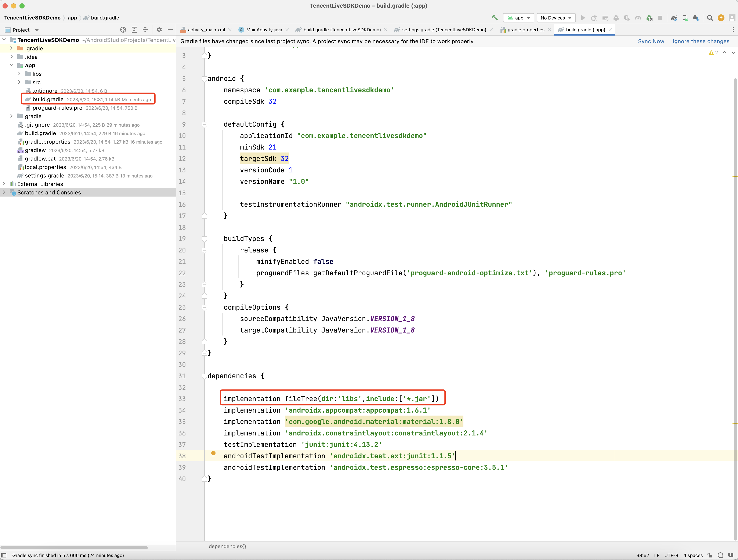Click the Sync Now link
This screenshot has width=738, height=560.
[x=651, y=41]
